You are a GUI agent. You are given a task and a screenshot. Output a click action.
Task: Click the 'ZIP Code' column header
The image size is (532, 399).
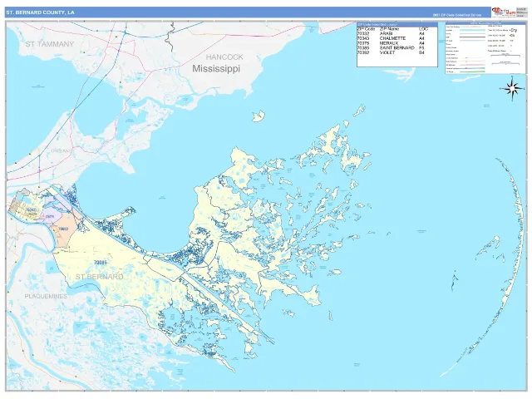pos(366,29)
